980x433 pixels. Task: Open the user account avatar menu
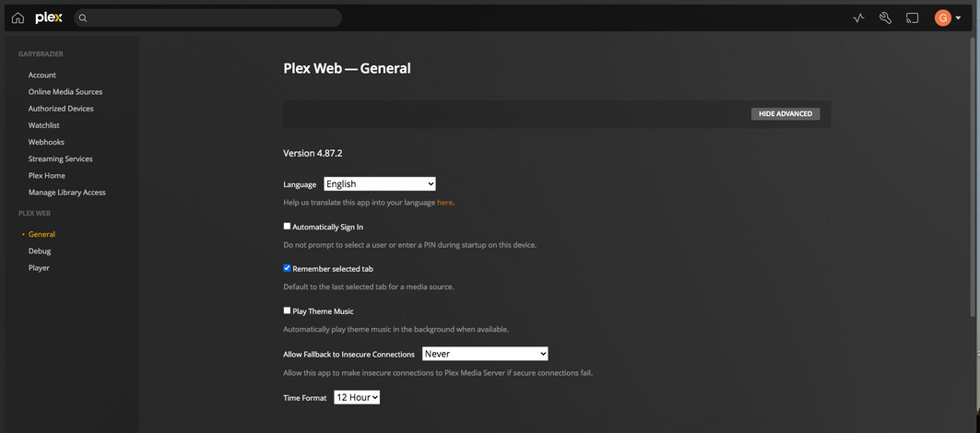coord(947,18)
